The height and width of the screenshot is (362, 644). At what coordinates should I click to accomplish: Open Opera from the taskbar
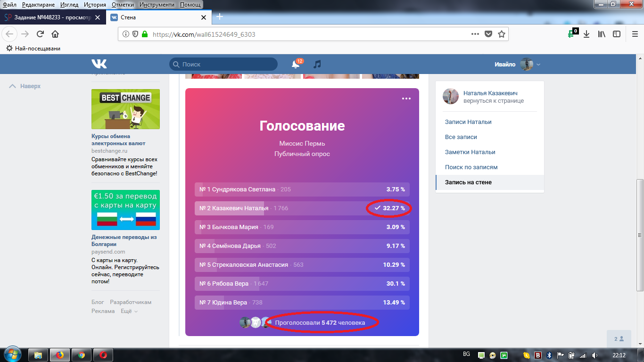point(103,355)
